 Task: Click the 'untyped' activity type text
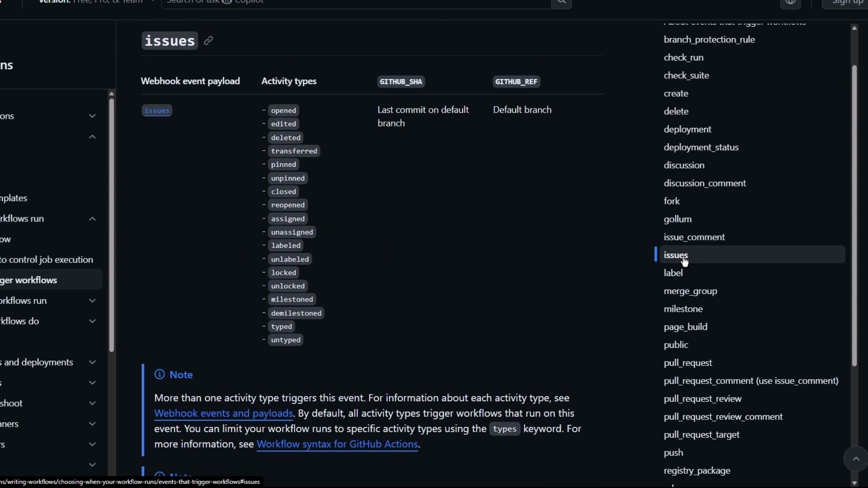click(x=286, y=340)
